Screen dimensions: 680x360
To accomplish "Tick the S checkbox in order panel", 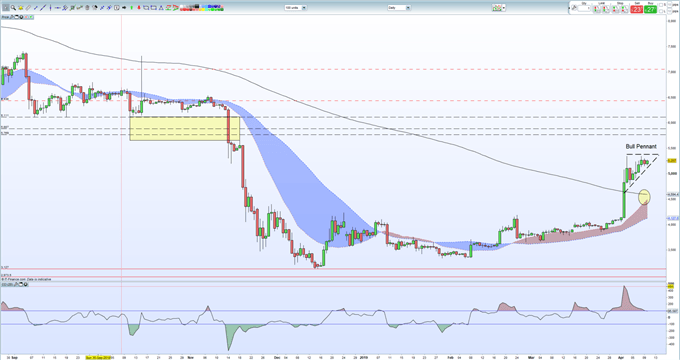I will click(661, 5).
